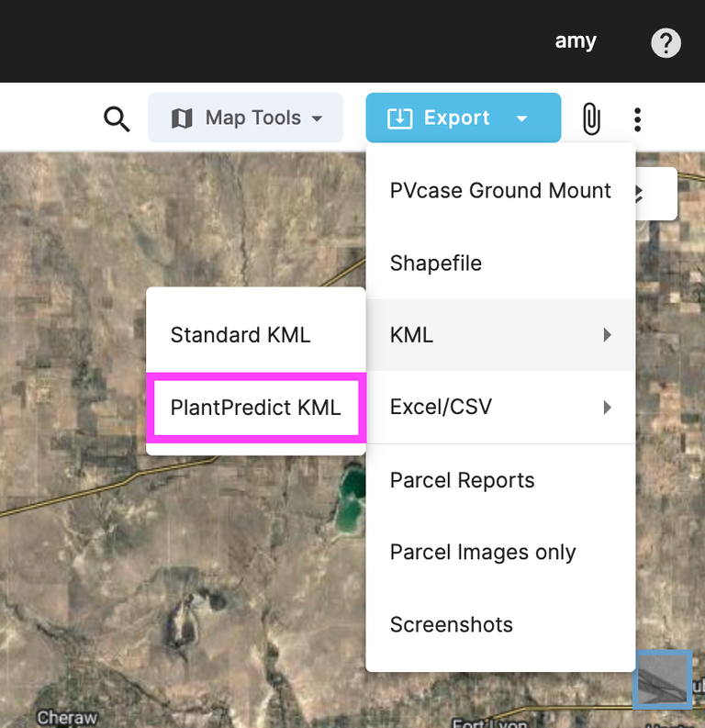The height and width of the screenshot is (728, 705).
Task: Open the Map Tools dropdown
Action: [x=245, y=118]
